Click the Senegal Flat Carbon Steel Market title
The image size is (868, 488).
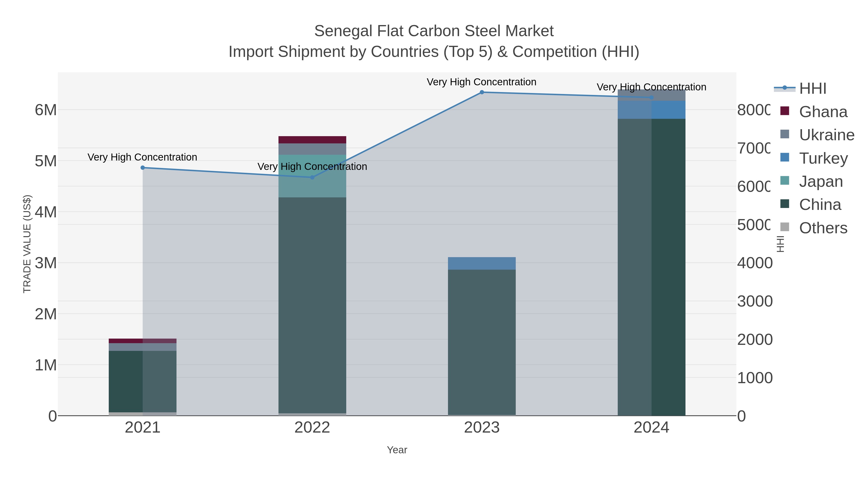[x=434, y=31]
